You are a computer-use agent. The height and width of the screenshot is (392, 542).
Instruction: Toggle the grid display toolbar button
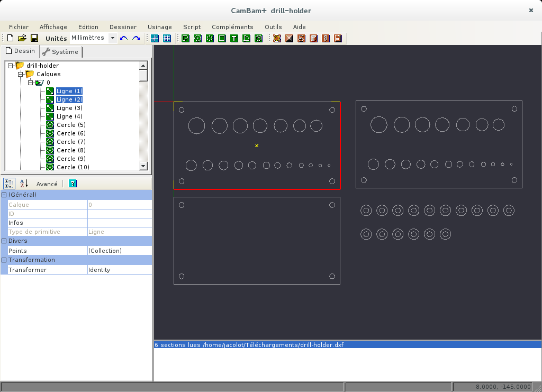(167, 38)
